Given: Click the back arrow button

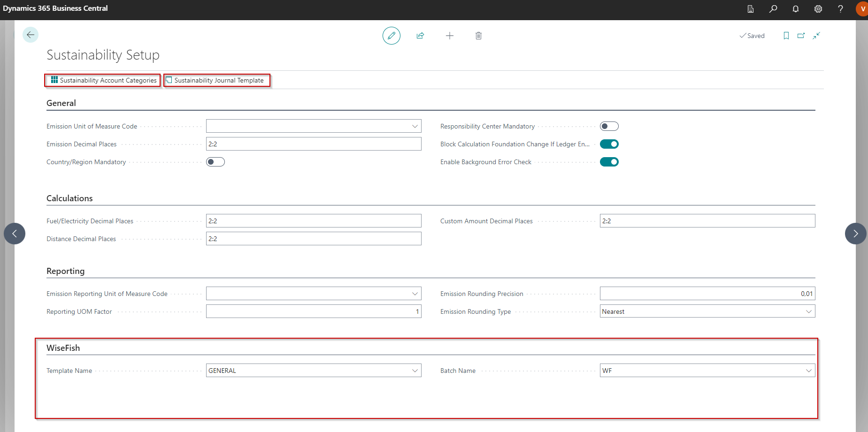Looking at the screenshot, I should pos(31,35).
